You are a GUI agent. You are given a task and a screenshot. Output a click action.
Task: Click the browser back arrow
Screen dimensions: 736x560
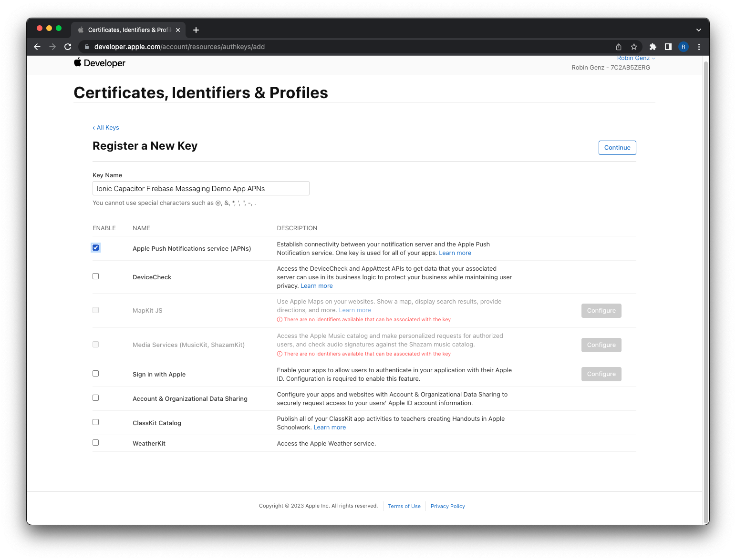[x=37, y=47]
